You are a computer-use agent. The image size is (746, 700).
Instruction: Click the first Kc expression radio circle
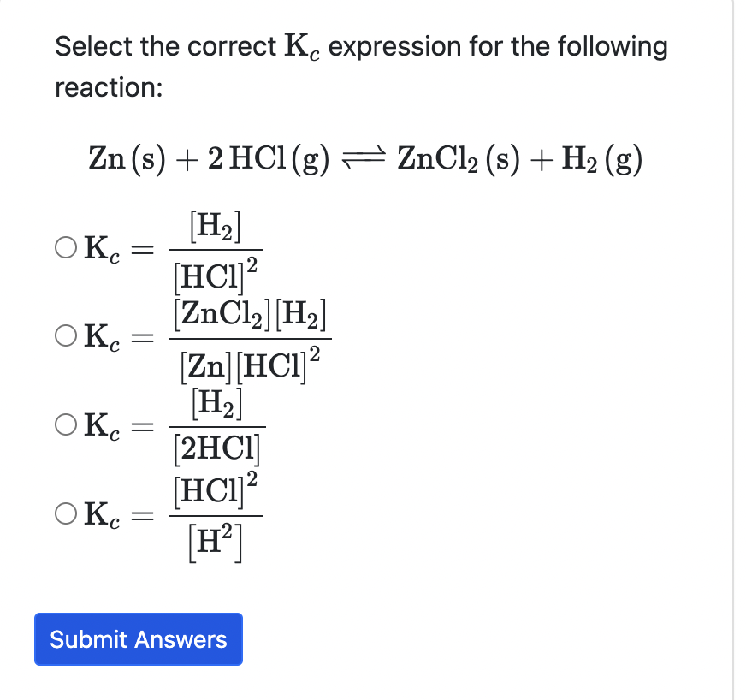(64, 248)
